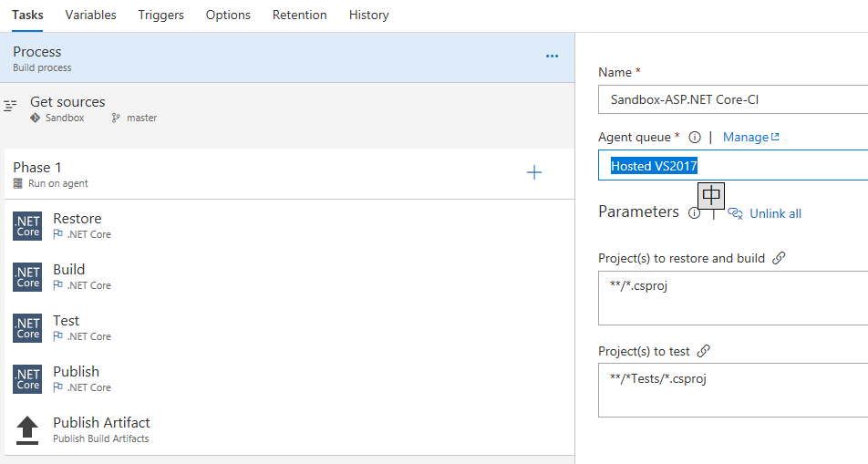Switch to the Variables tab
The image size is (868, 464).
90,15
